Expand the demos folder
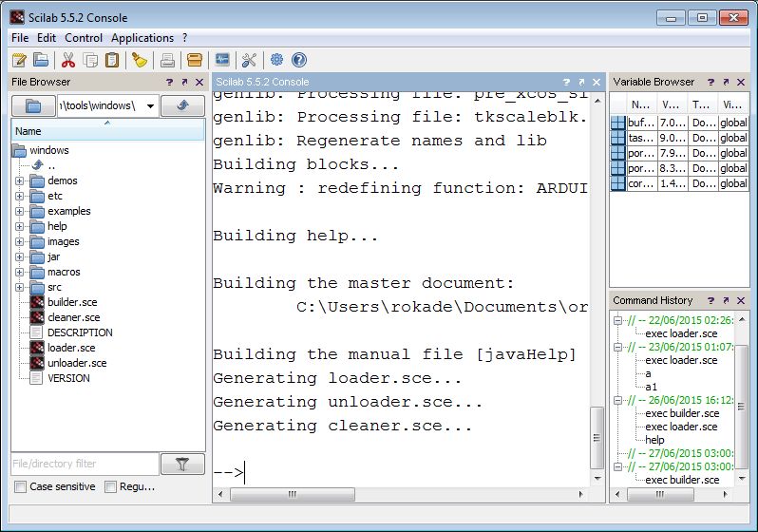 pos(19,180)
